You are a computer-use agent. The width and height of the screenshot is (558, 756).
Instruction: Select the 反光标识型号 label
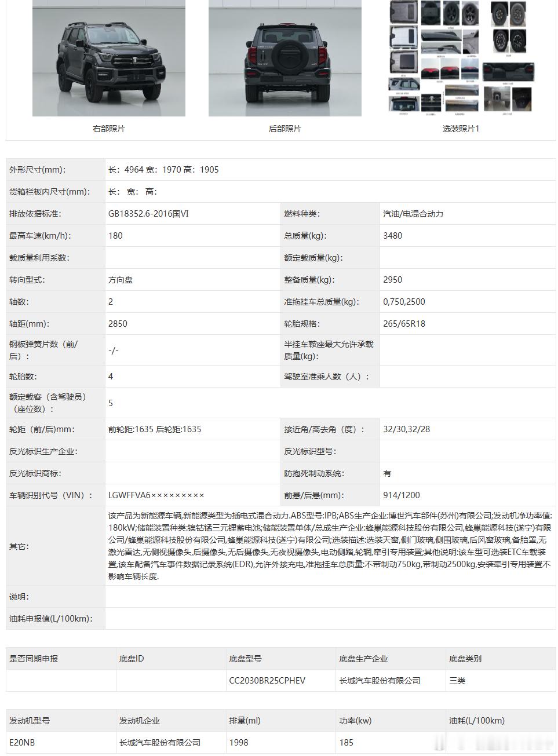310,451
